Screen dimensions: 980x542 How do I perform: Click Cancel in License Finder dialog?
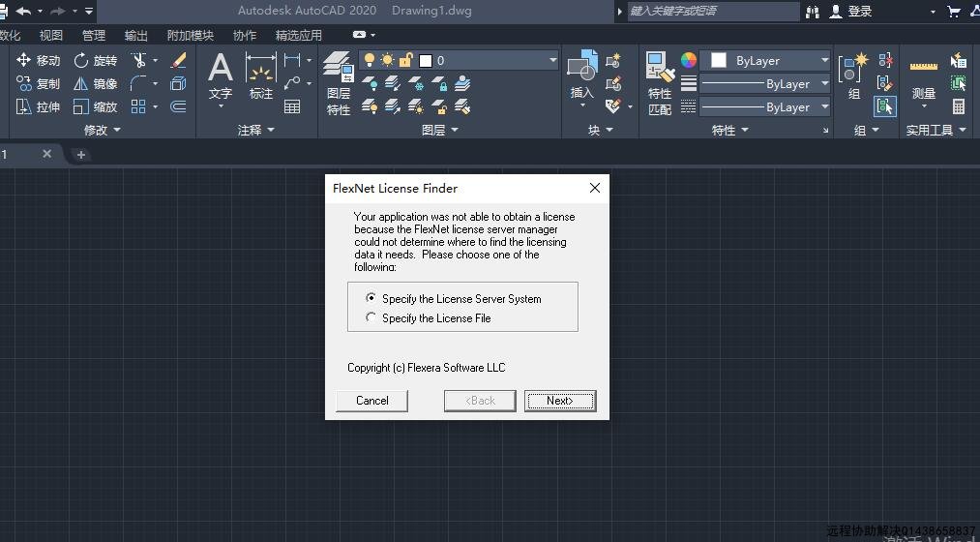(x=371, y=401)
